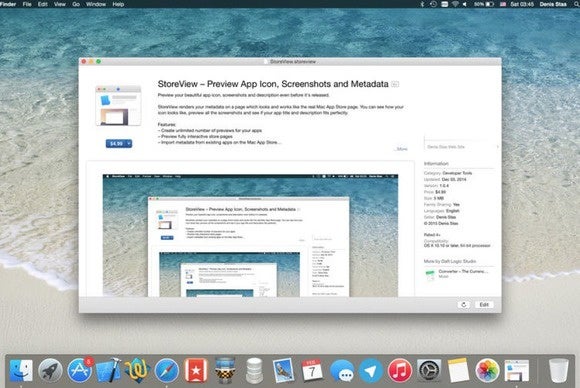Image resolution: width=580 pixels, height=388 pixels.
Task: Click the Languages: English info row
Action: point(442,210)
